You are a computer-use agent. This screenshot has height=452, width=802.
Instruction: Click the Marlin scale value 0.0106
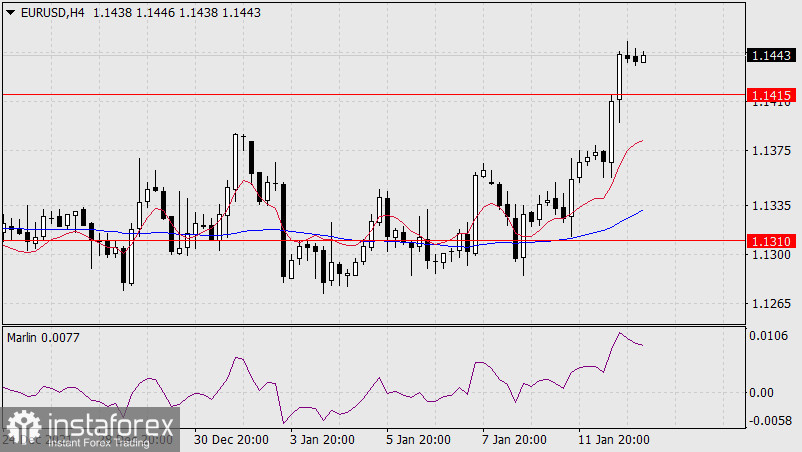click(x=768, y=336)
